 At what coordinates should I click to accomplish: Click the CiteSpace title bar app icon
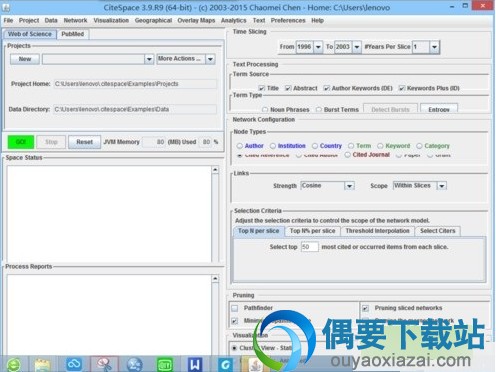[6, 7]
